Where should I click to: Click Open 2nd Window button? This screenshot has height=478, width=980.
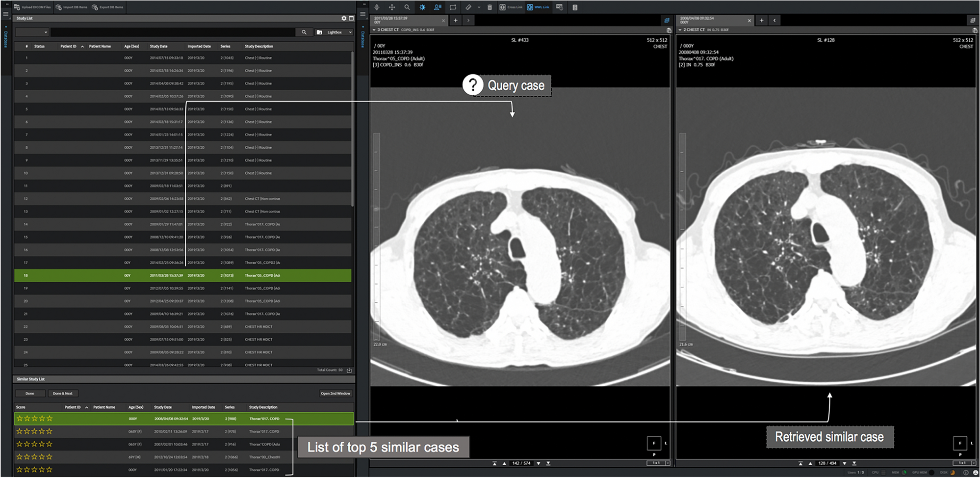pyautogui.click(x=335, y=394)
